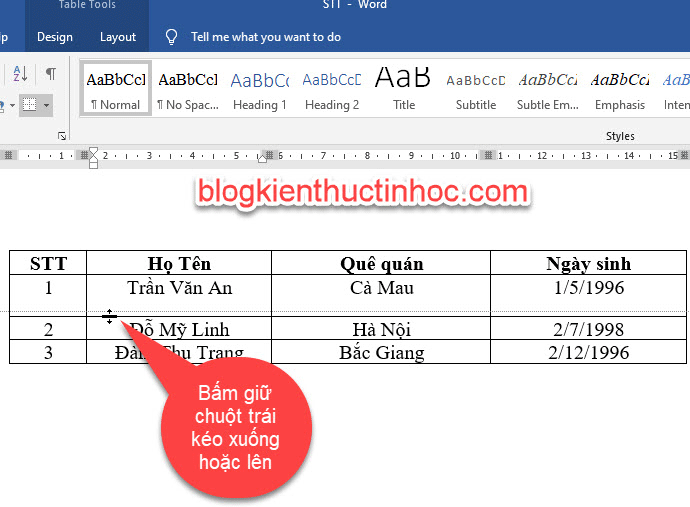Click the Tell me lightbulb icon
This screenshot has height=507, width=690.
point(171,37)
